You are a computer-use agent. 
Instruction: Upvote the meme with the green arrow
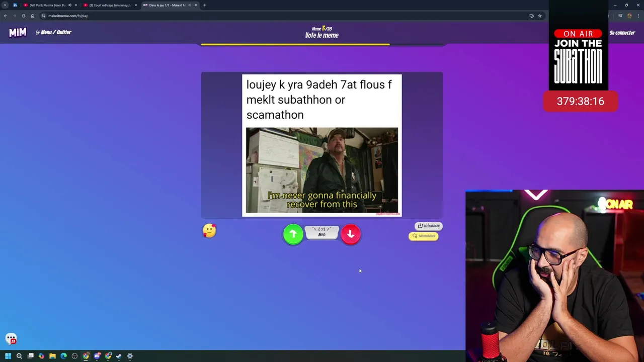click(293, 234)
